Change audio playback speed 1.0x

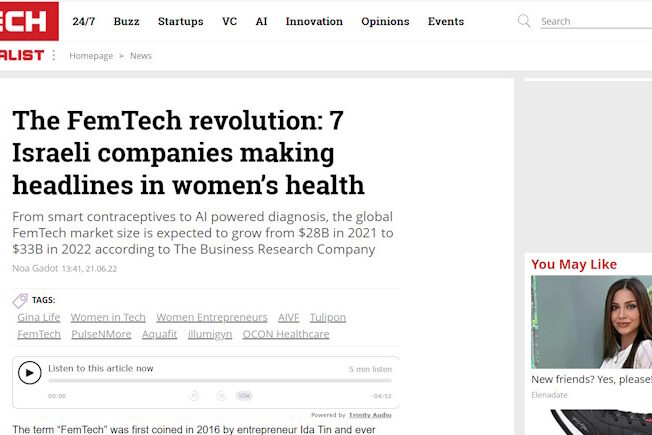coord(244,396)
